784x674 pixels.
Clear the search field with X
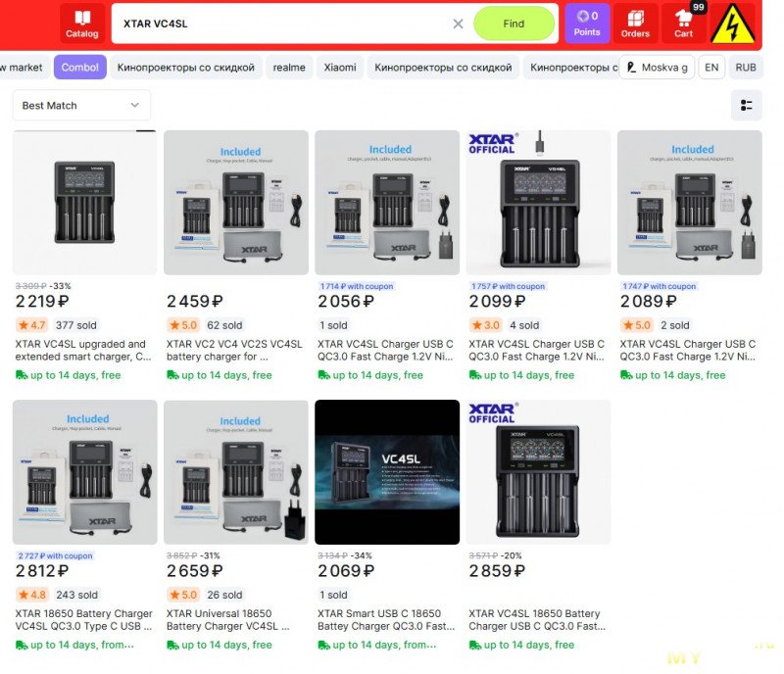(458, 24)
